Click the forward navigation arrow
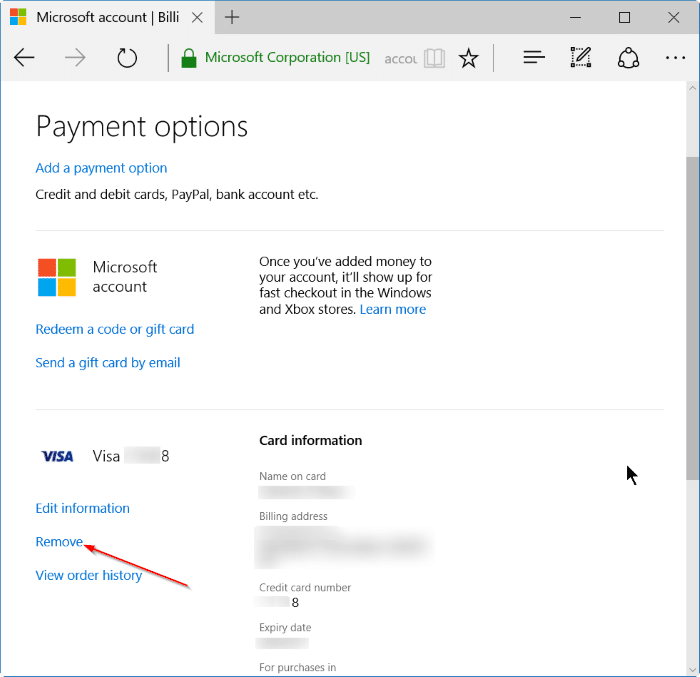The width and height of the screenshot is (700, 677). pos(75,58)
